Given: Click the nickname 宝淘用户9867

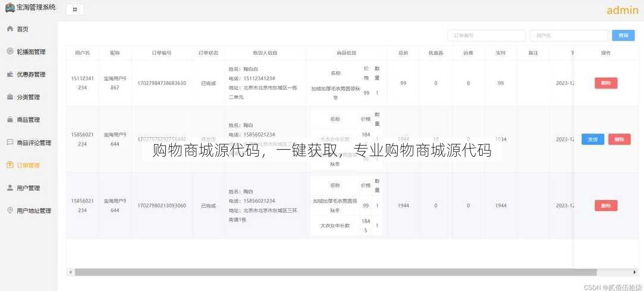Looking at the screenshot, I should (115, 83).
